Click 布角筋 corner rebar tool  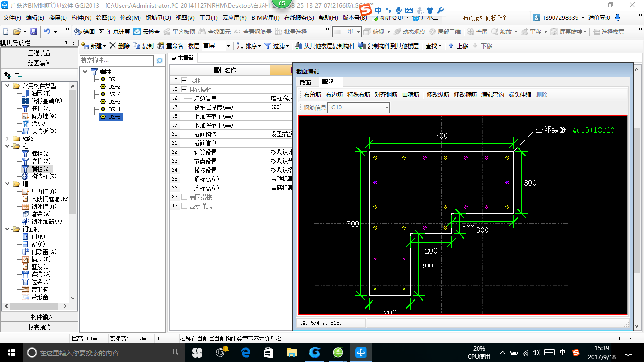pyautogui.click(x=313, y=95)
